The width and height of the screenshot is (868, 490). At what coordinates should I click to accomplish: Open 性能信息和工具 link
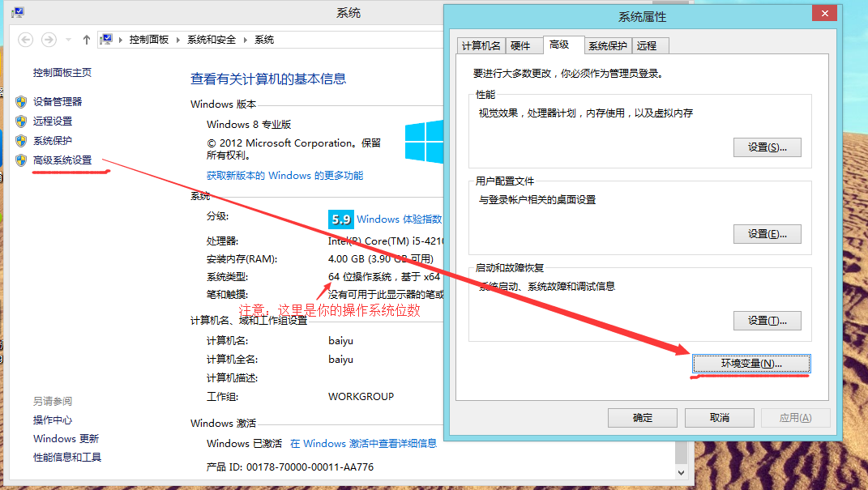[67, 458]
